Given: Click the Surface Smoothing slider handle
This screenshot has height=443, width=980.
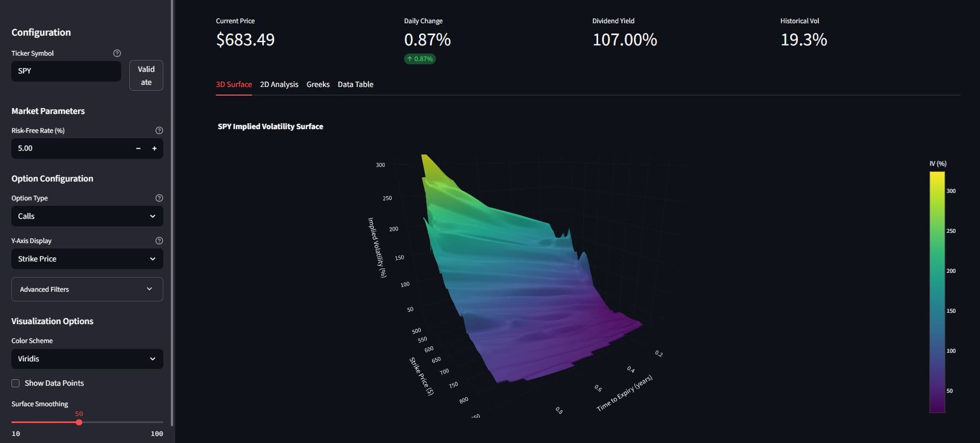Looking at the screenshot, I should [x=79, y=422].
